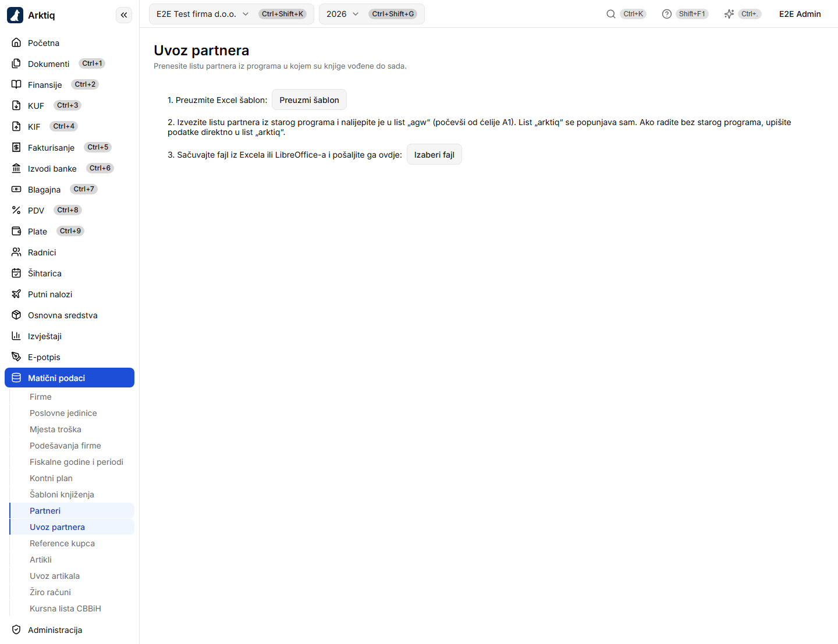Select Uvoz partnera submenu item
This screenshot has width=838, height=644.
72,526
